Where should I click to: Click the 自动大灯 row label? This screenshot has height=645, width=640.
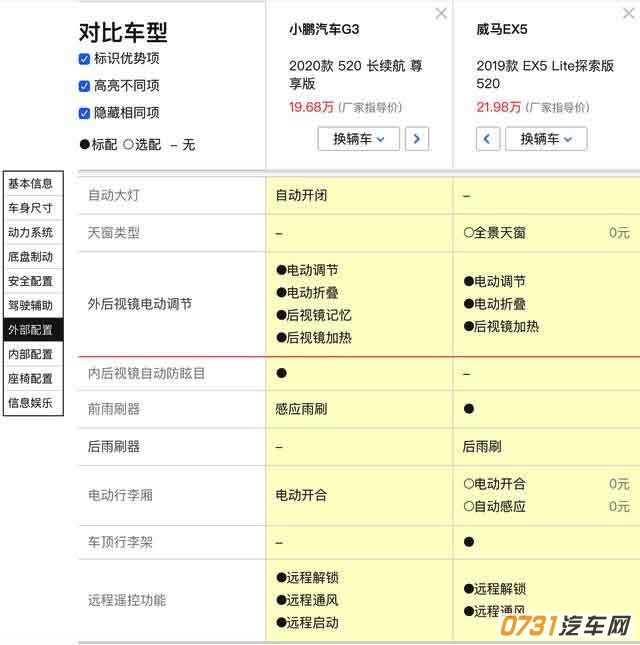(x=114, y=195)
